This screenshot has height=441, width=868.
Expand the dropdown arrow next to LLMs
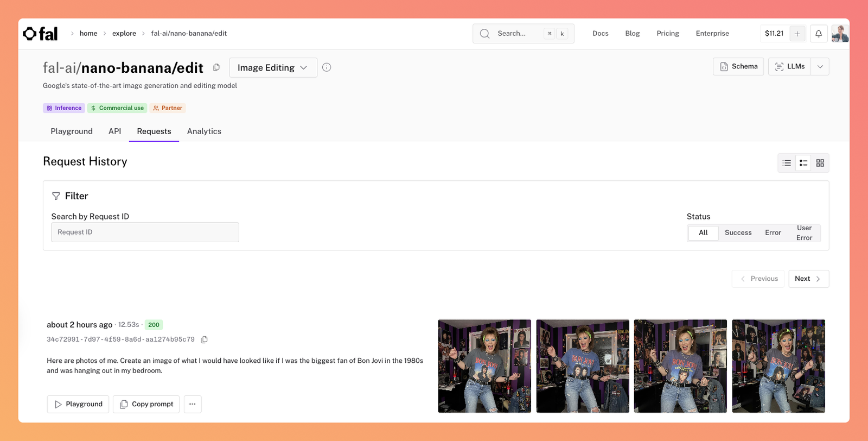pyautogui.click(x=820, y=67)
